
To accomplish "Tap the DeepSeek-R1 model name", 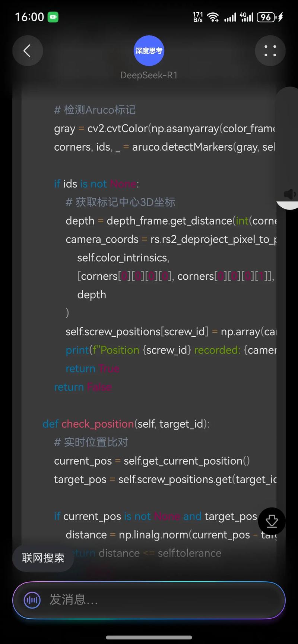I will pyautogui.click(x=149, y=75).
